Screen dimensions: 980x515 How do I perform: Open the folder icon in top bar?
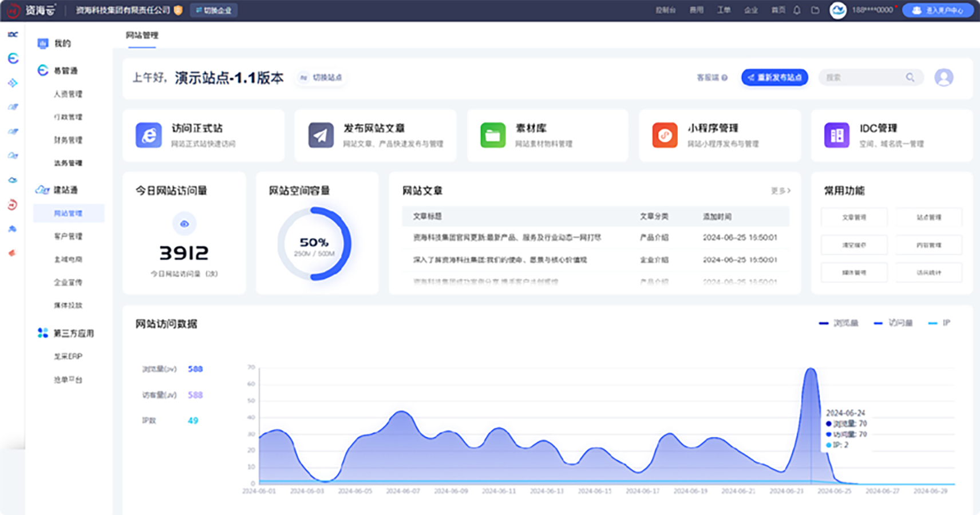pyautogui.click(x=815, y=10)
